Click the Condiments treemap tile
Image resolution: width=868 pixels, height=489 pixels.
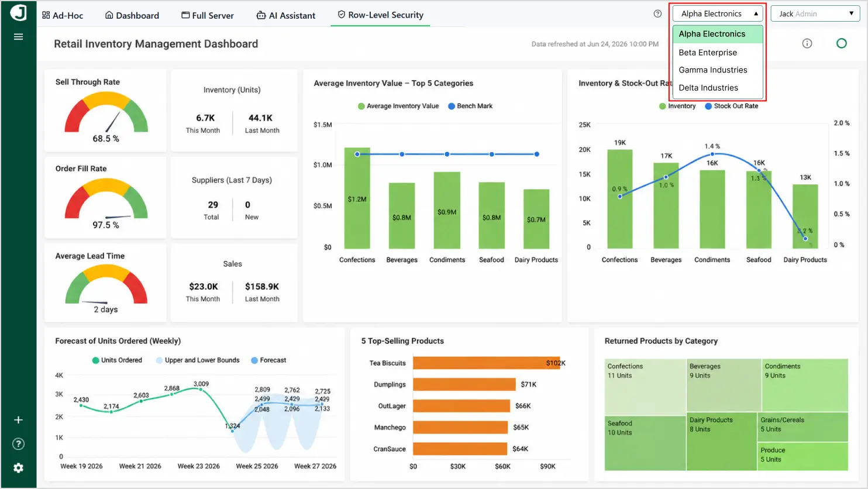[805, 385]
